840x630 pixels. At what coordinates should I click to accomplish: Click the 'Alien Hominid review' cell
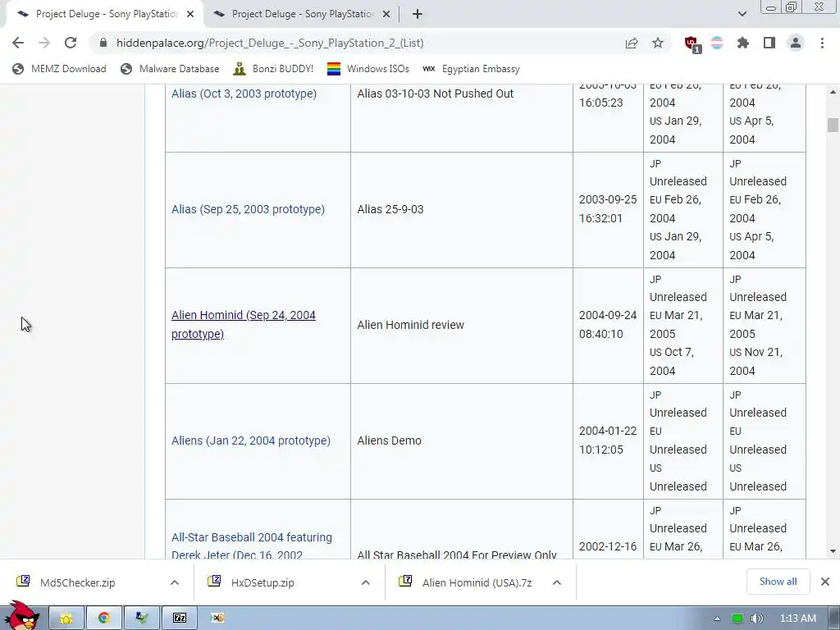click(x=462, y=325)
